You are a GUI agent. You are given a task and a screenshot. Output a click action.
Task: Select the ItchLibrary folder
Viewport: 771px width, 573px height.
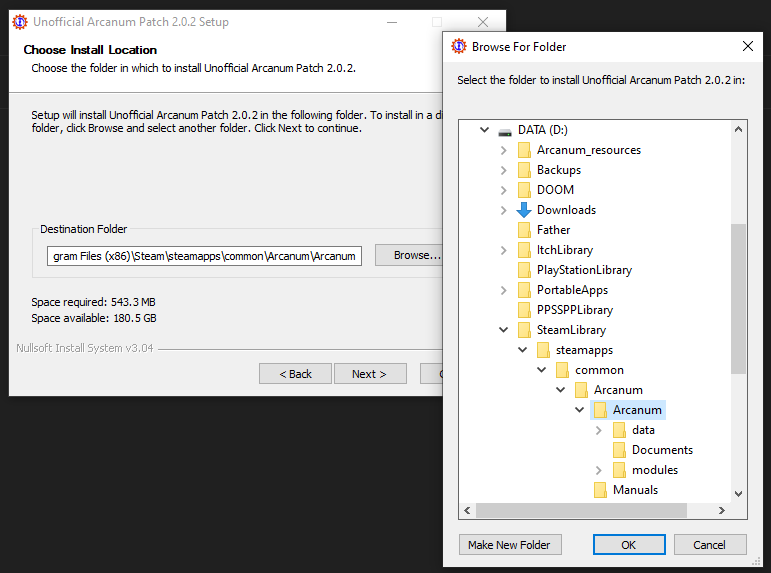pyautogui.click(x=564, y=250)
